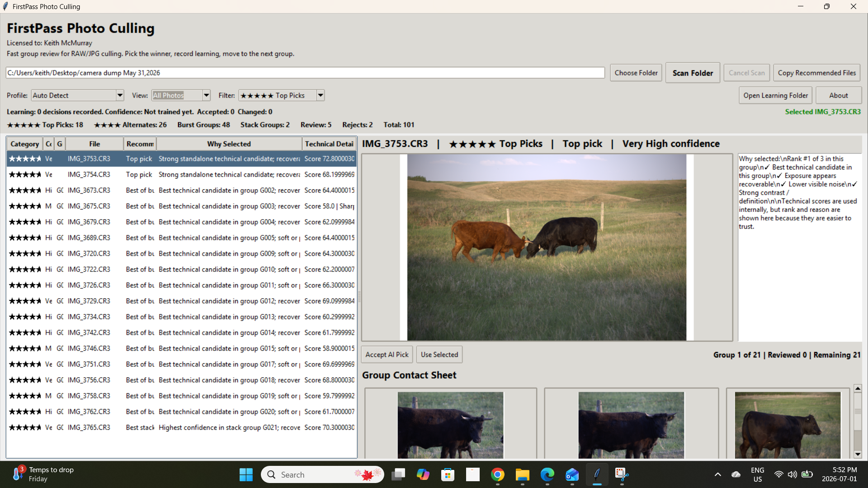This screenshot has width=868, height=488.
Task: Select the IMG_3765.CR3 row
Action: [181, 427]
